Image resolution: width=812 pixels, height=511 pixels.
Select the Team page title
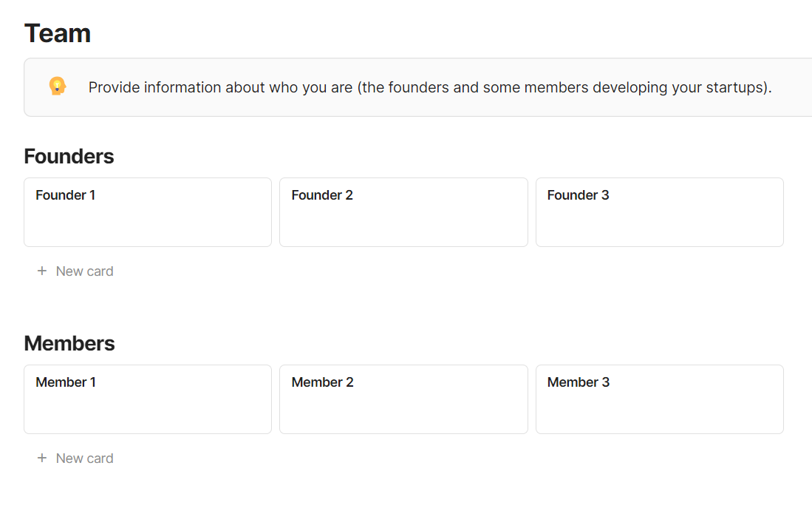pyautogui.click(x=58, y=33)
